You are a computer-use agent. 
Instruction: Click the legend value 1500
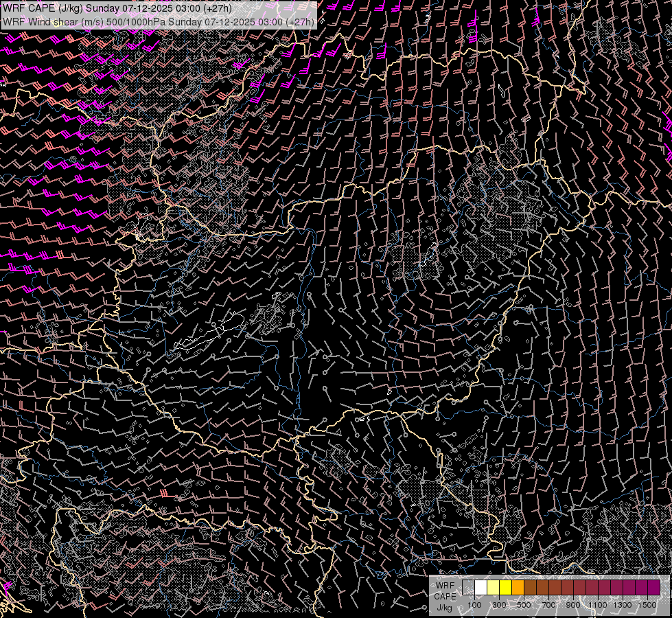point(647,605)
